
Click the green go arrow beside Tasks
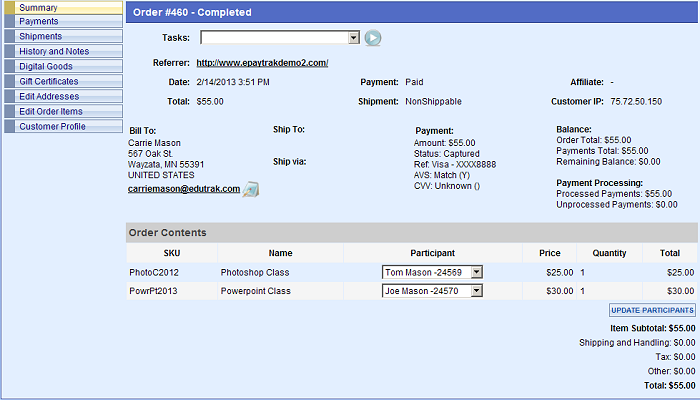click(373, 38)
